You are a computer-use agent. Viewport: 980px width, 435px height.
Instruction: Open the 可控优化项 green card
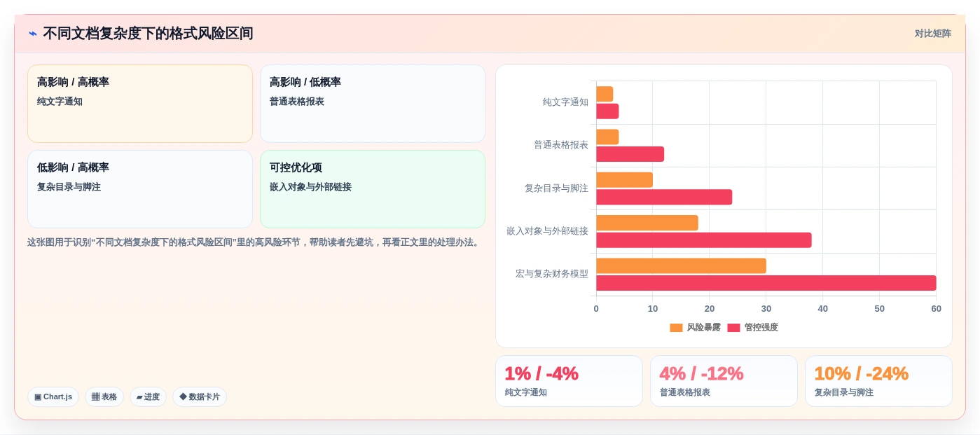(373, 189)
